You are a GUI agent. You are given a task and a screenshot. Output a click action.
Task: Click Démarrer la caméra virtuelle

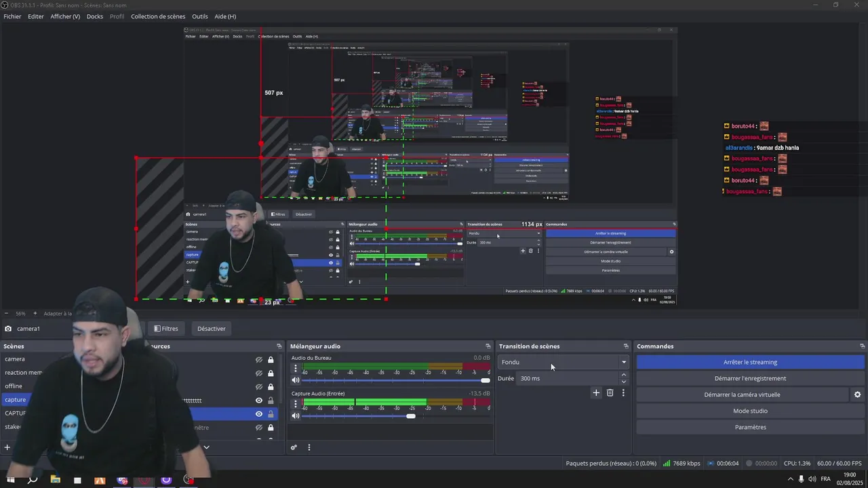point(742,394)
